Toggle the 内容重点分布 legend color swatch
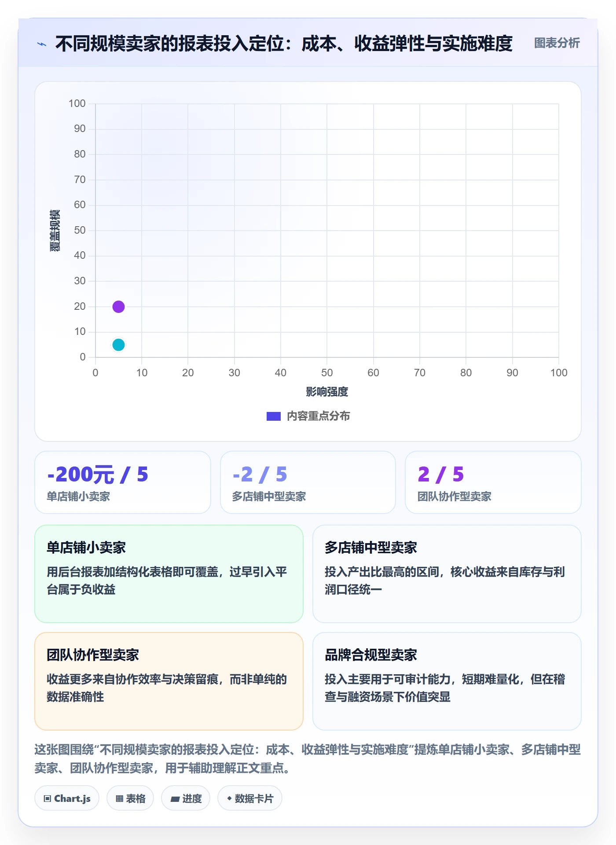 click(273, 416)
